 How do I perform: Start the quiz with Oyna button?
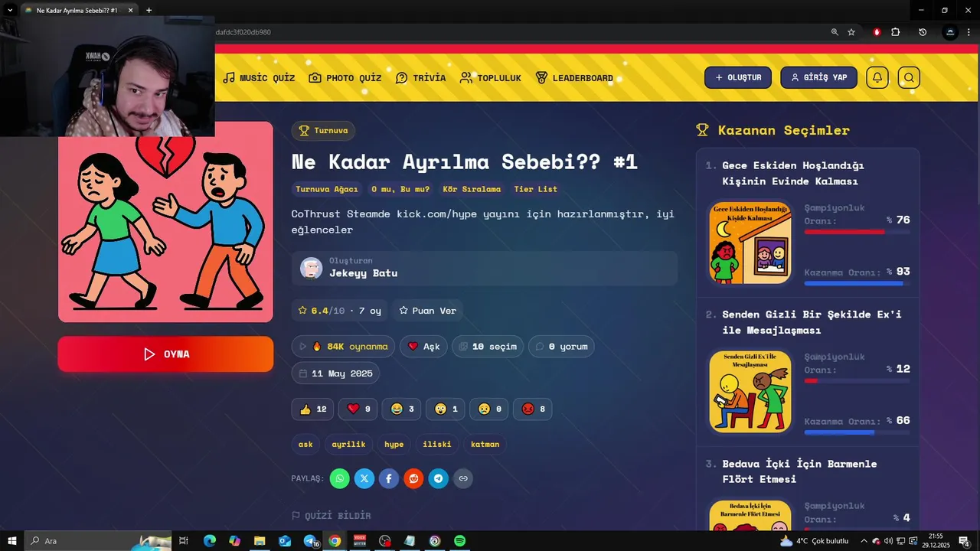coord(165,354)
